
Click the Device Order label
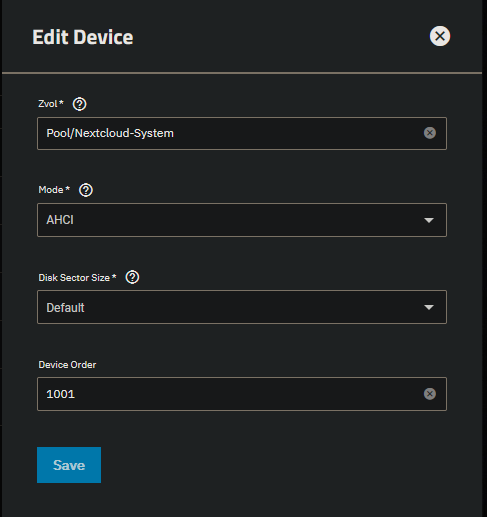pyautogui.click(x=67, y=365)
